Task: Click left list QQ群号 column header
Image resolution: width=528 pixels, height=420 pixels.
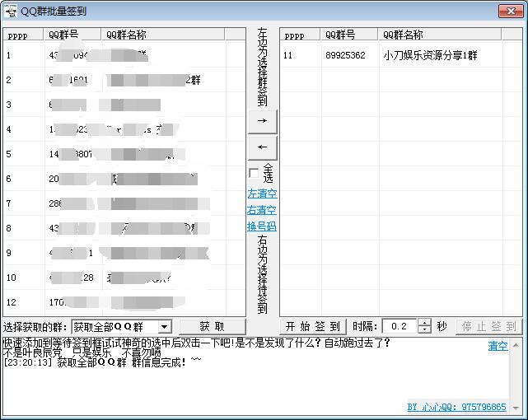Action: point(72,35)
